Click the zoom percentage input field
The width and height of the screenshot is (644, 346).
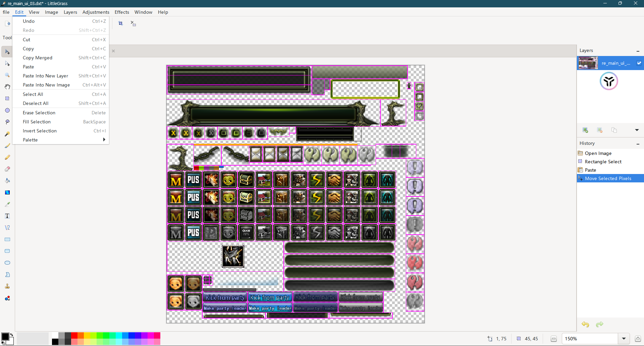590,339
